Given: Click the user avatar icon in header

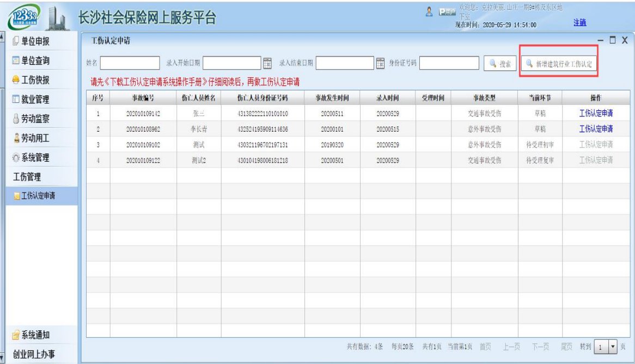Looking at the screenshot, I should pos(429,11).
